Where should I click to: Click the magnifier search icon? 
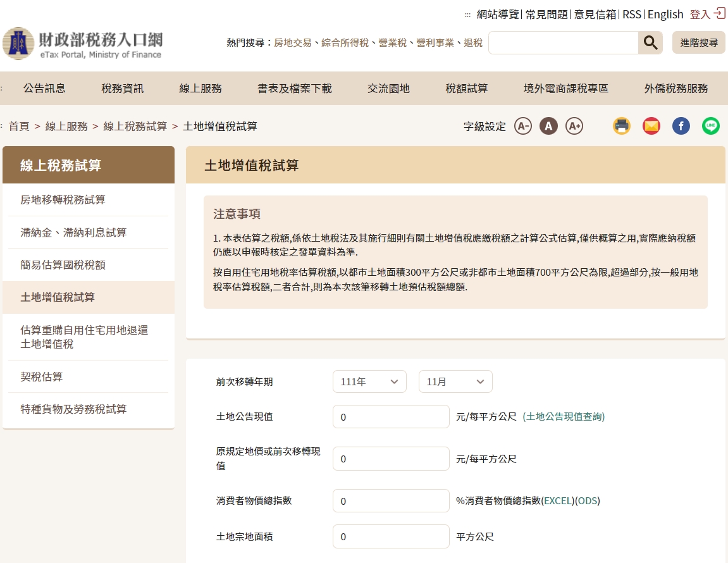650,43
